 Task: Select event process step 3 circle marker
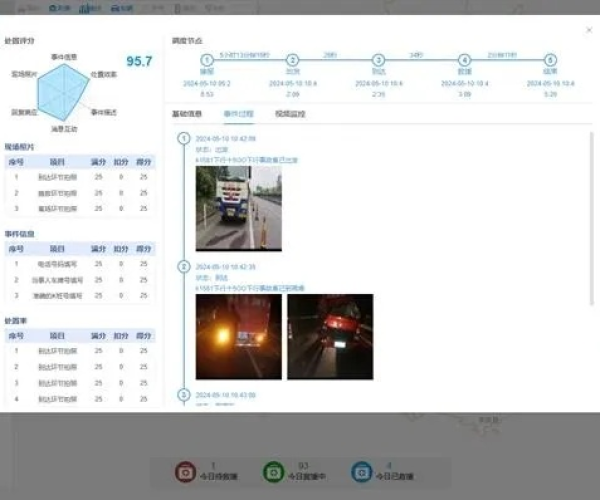[184, 394]
